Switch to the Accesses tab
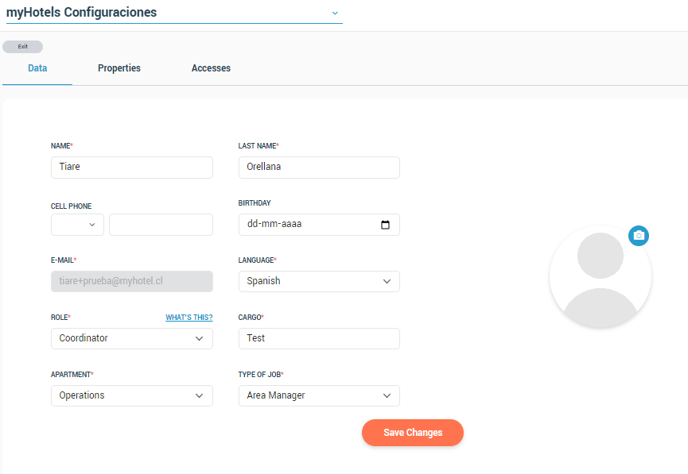688x474 pixels. (211, 68)
